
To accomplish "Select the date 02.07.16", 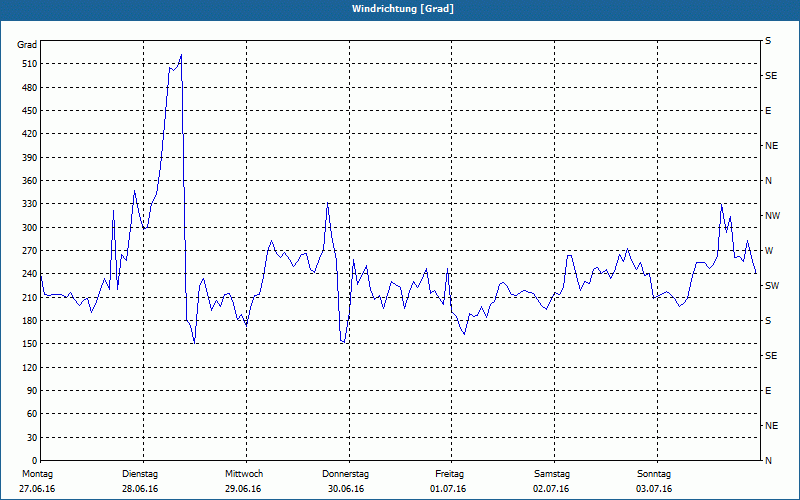I will (x=551, y=489).
